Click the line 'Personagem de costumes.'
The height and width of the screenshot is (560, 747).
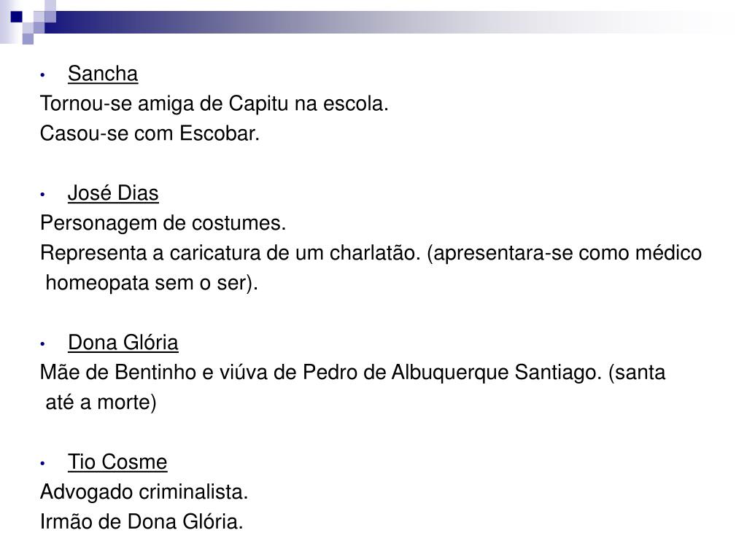(x=163, y=223)
